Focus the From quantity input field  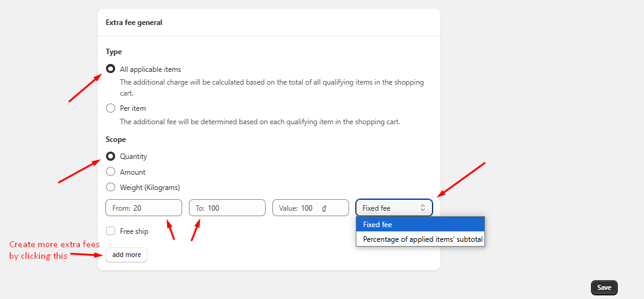(x=155, y=208)
